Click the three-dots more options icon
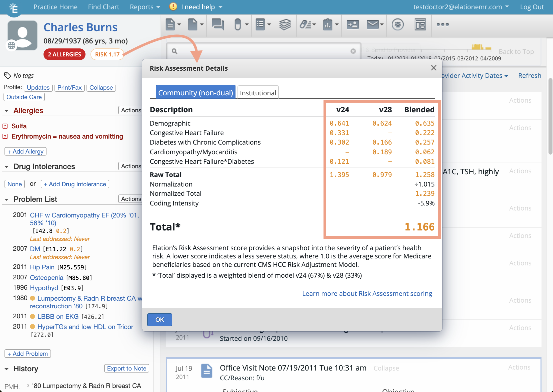Image resolution: width=553 pixels, height=392 pixels. pos(442,24)
